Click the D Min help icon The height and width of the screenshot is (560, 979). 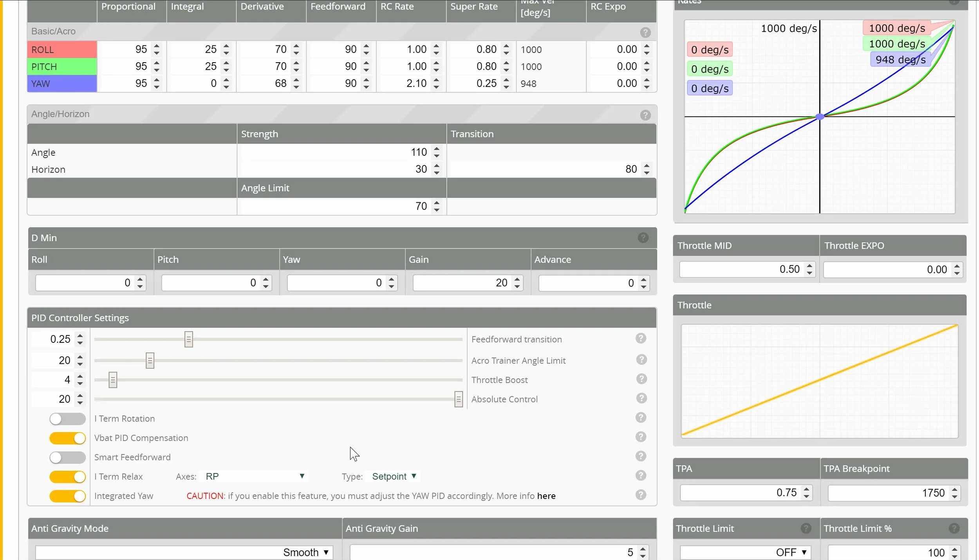pyautogui.click(x=643, y=238)
